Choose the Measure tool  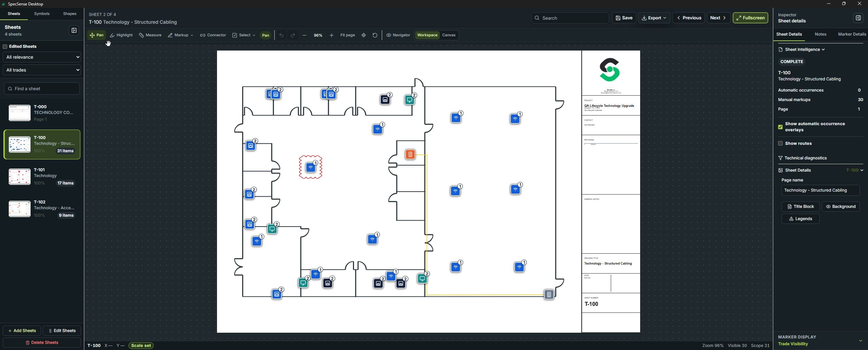pyautogui.click(x=150, y=35)
